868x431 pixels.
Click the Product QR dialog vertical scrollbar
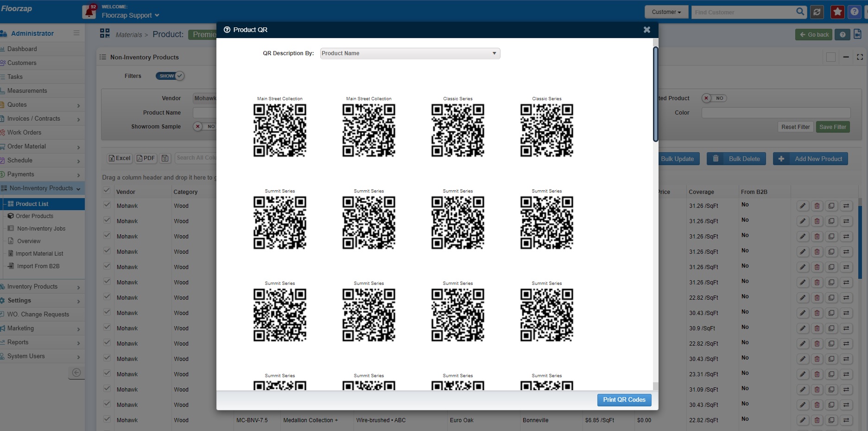(x=655, y=94)
